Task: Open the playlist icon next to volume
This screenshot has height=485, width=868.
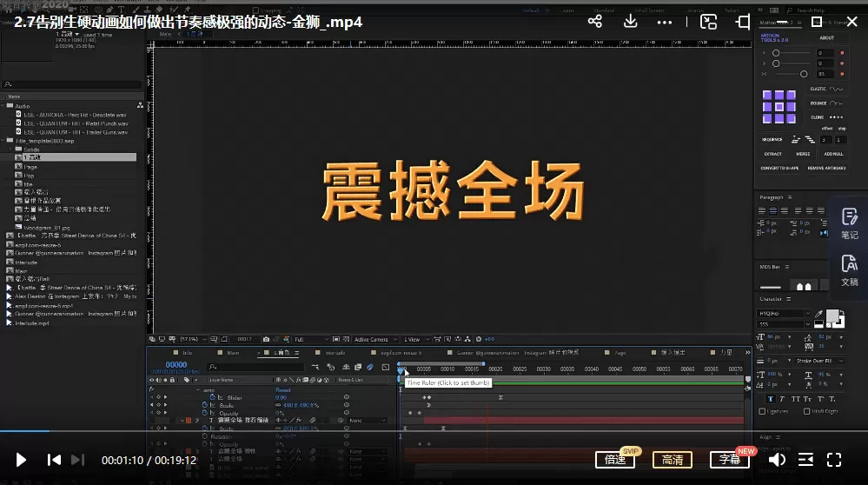Action: tap(805, 460)
